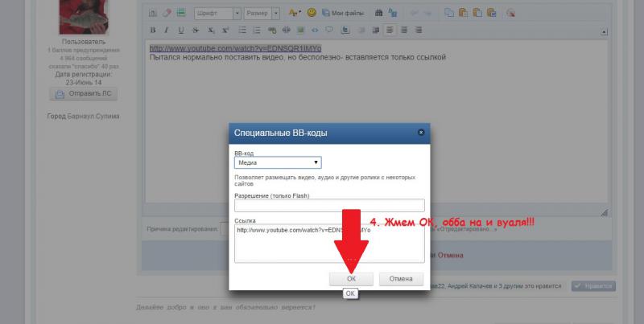Open Мои файлы attachments
This screenshot has height=324, width=644.
(x=343, y=13)
